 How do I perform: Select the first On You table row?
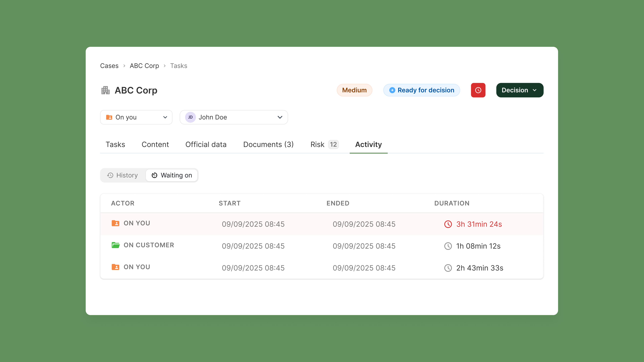pyautogui.click(x=321, y=224)
